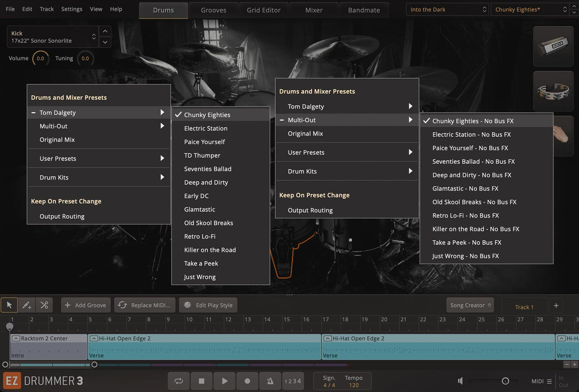Zoom in timeline with plus button
The height and width of the screenshot is (392, 579).
pos(574,364)
